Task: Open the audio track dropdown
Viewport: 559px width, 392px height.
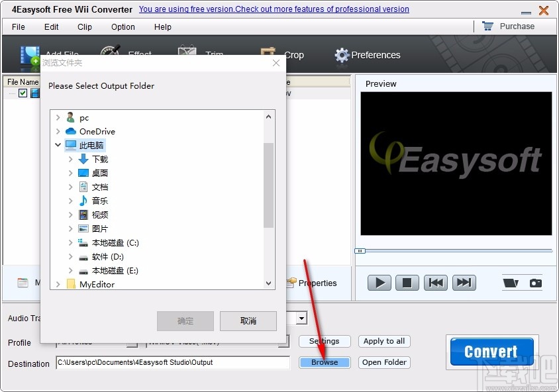Action: click(x=301, y=318)
